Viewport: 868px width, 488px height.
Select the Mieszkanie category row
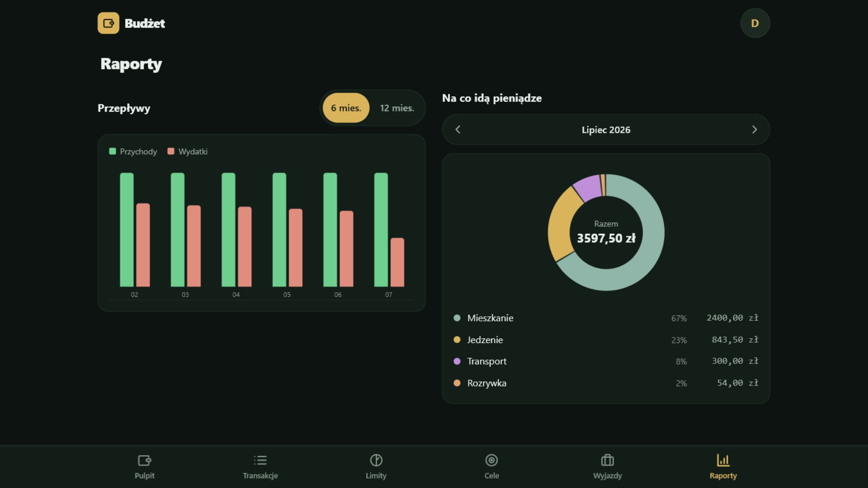606,318
